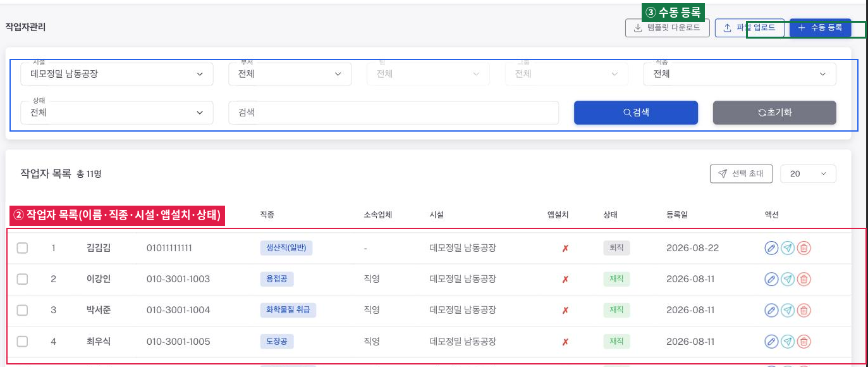This screenshot has height=367, width=868.
Task: Click the 소속업체 column header
Action: [x=378, y=215]
